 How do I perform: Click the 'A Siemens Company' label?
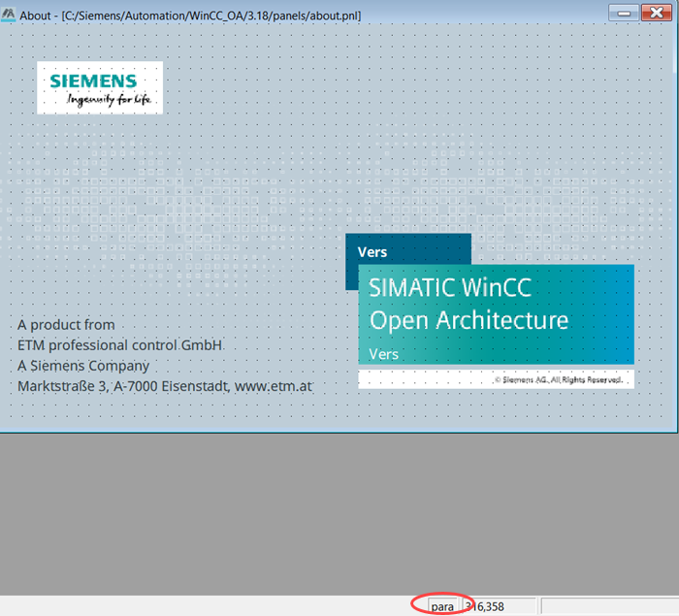83,366
